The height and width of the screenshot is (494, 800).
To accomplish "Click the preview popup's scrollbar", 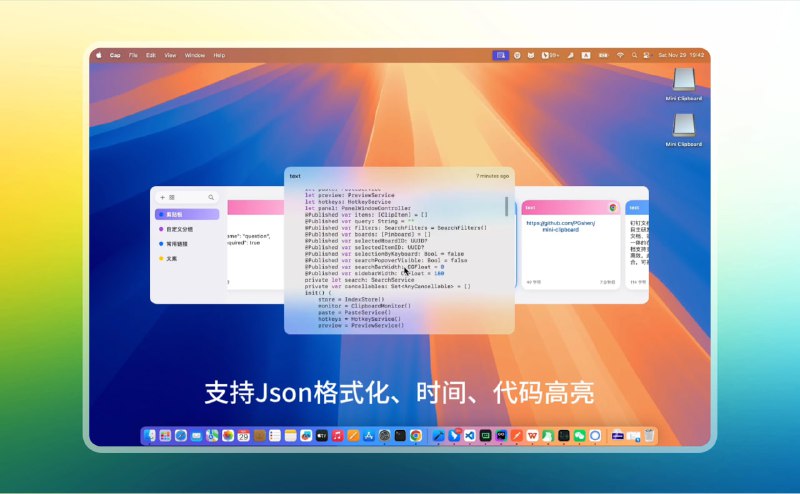I will tap(507, 206).
